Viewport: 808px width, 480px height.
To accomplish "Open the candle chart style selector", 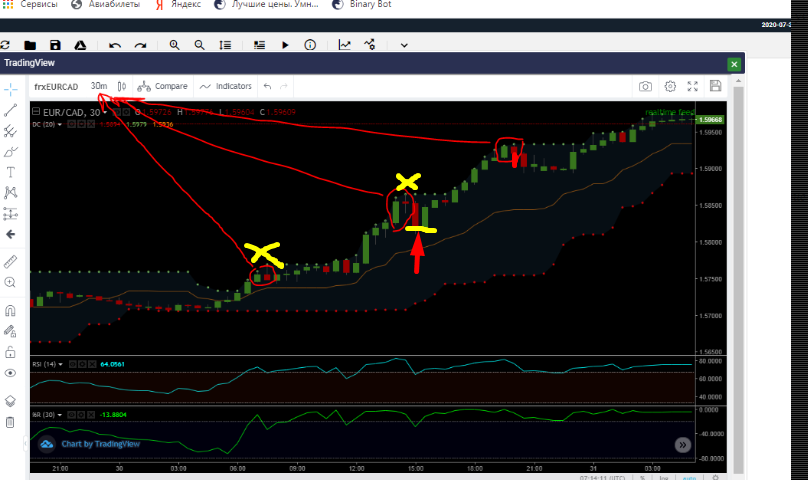I will [x=122, y=86].
